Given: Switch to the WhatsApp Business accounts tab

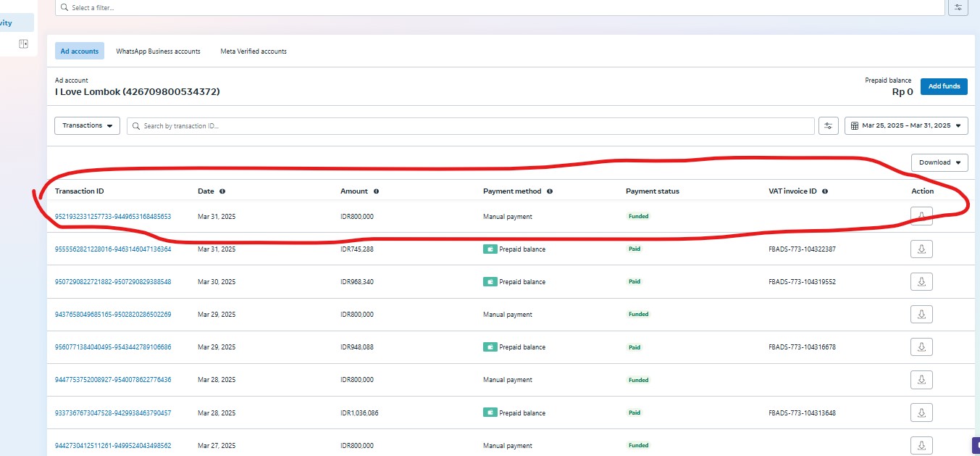Looking at the screenshot, I should (x=158, y=51).
